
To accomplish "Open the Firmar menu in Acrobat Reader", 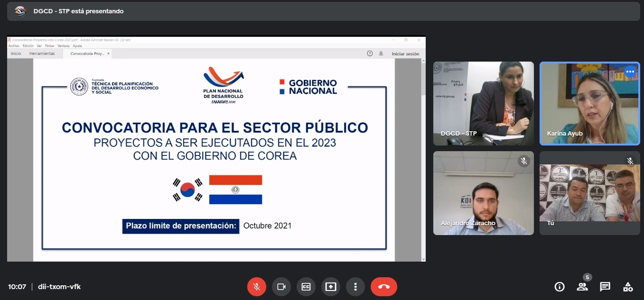I will 49,46.
